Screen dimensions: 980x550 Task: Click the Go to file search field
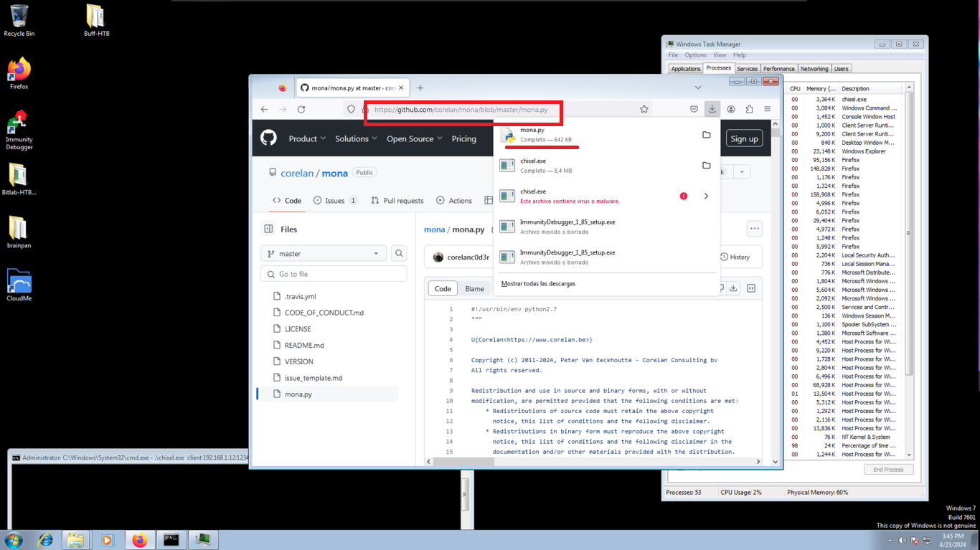pyautogui.click(x=334, y=274)
